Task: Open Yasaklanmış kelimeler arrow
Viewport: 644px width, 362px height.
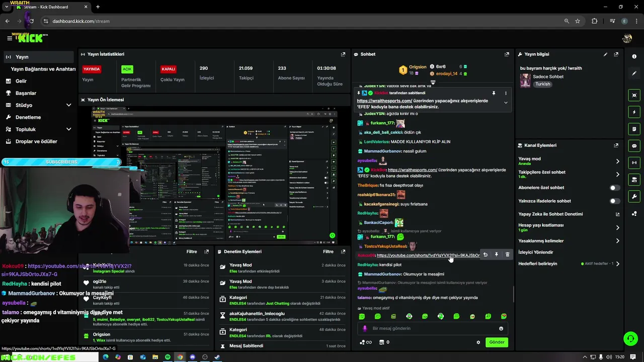Action: click(617, 241)
